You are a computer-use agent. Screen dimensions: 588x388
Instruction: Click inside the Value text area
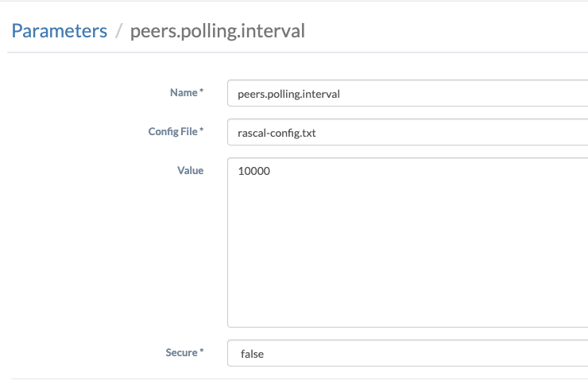[407, 254]
